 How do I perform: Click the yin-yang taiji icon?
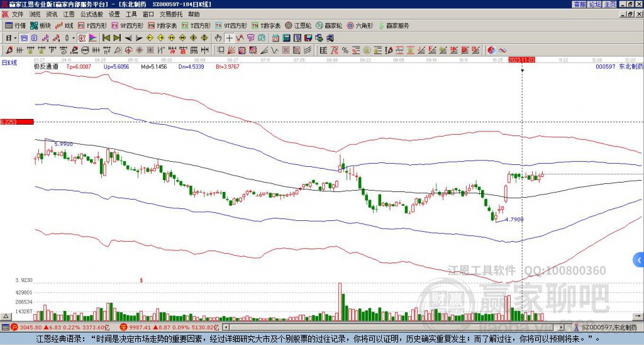point(491,50)
